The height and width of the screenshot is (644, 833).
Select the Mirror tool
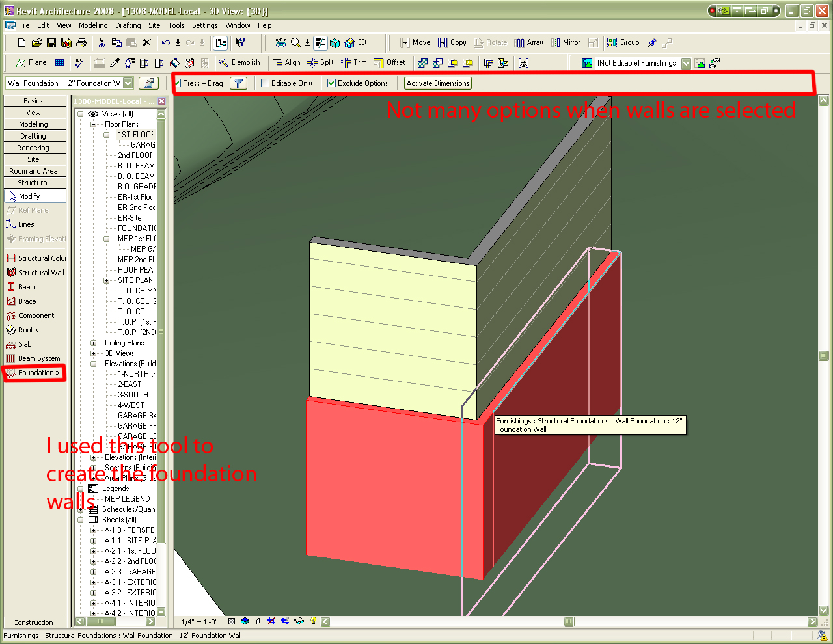tap(566, 42)
